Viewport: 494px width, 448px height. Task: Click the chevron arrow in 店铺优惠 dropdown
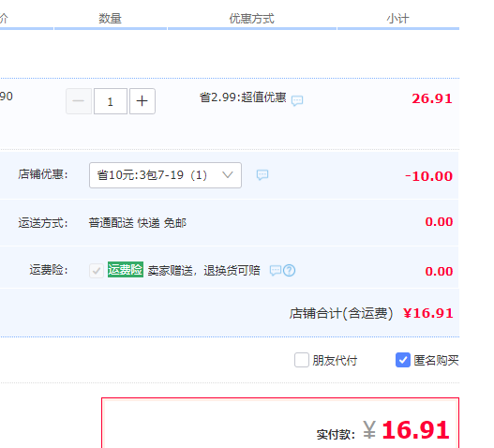pyautogui.click(x=228, y=174)
